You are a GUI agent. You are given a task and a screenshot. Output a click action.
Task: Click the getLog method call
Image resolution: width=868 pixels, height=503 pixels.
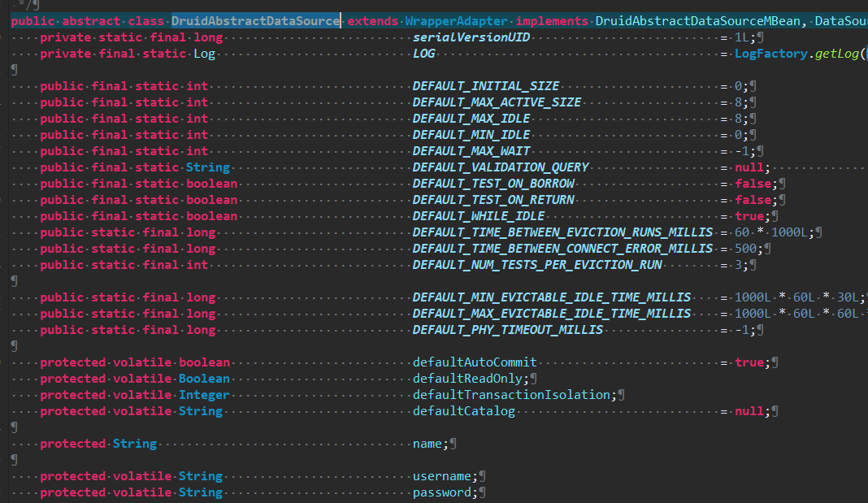point(836,54)
